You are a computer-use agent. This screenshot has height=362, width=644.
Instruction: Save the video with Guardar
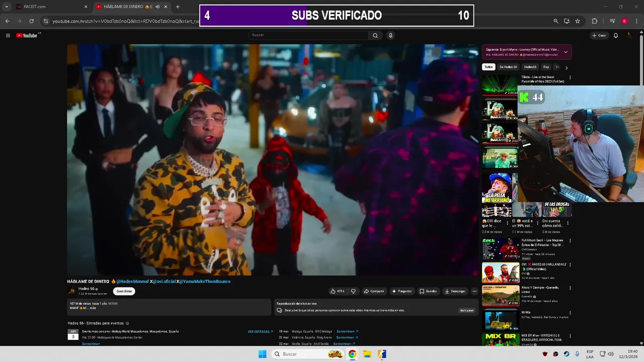click(x=428, y=291)
